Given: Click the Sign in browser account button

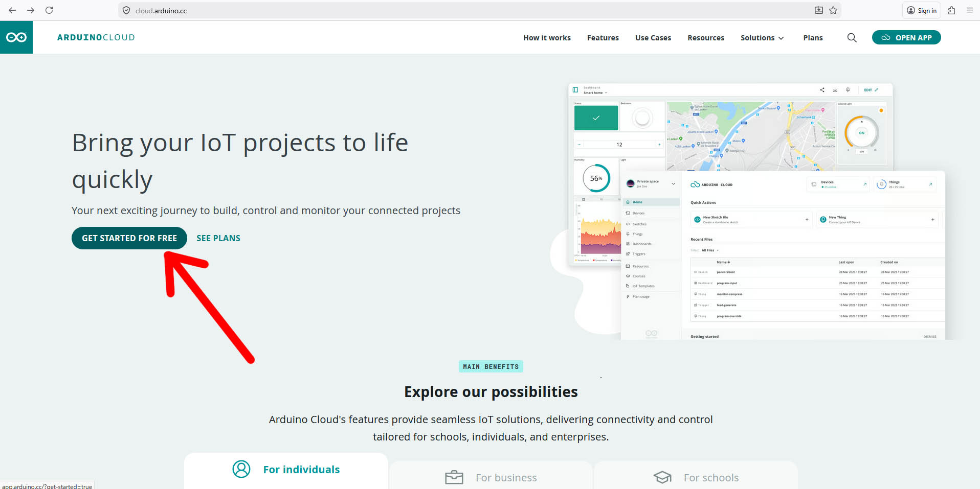Looking at the screenshot, I should click(922, 10).
